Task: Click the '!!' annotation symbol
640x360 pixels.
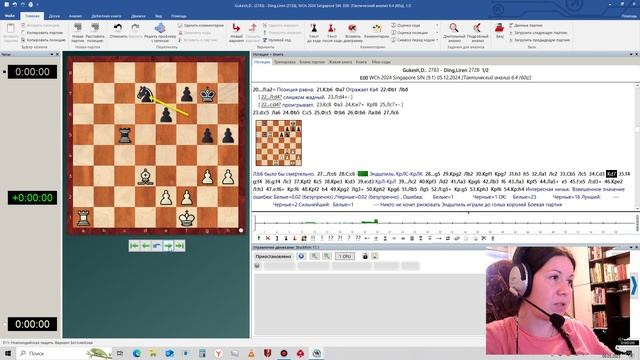Action: click(x=313, y=238)
